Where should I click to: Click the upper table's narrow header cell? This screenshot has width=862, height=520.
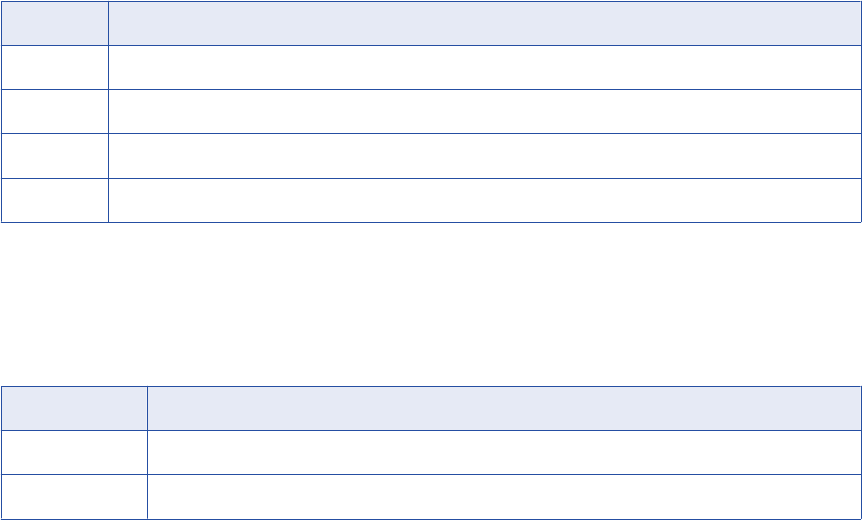pos(54,23)
